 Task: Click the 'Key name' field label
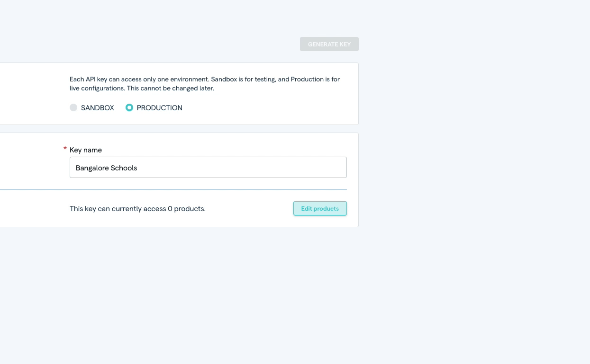[86, 150]
